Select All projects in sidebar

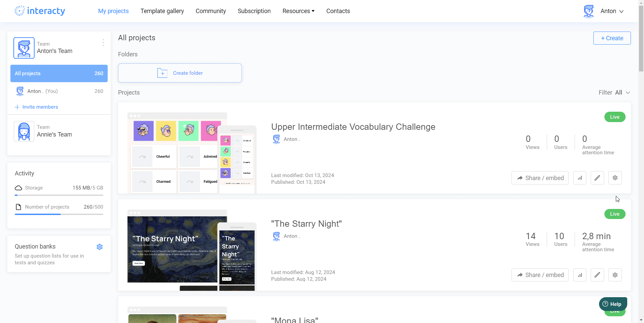click(59, 73)
